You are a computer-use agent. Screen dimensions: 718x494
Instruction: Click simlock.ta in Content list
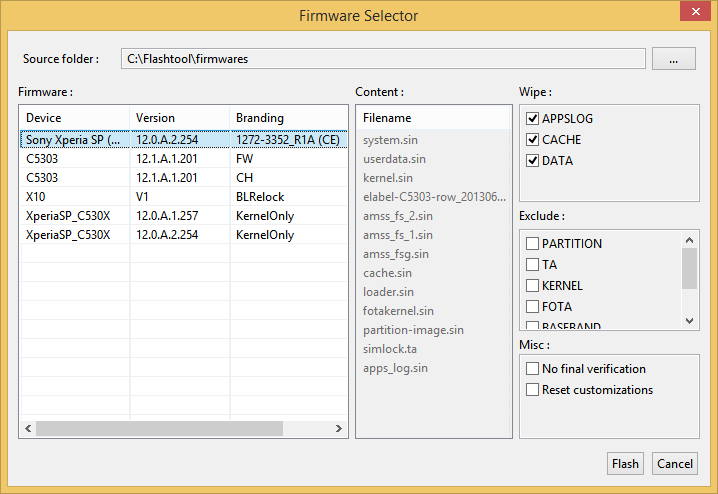[390, 349]
